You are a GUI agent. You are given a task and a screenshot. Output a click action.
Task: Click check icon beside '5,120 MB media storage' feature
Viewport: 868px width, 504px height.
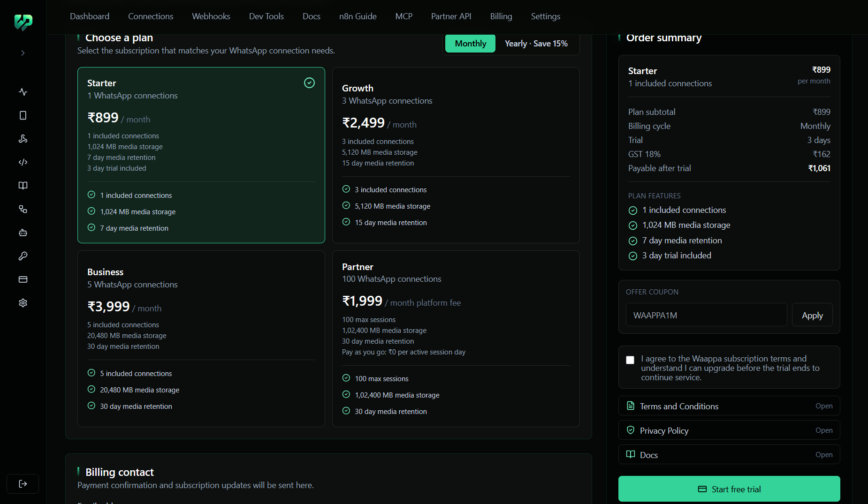[x=346, y=205]
